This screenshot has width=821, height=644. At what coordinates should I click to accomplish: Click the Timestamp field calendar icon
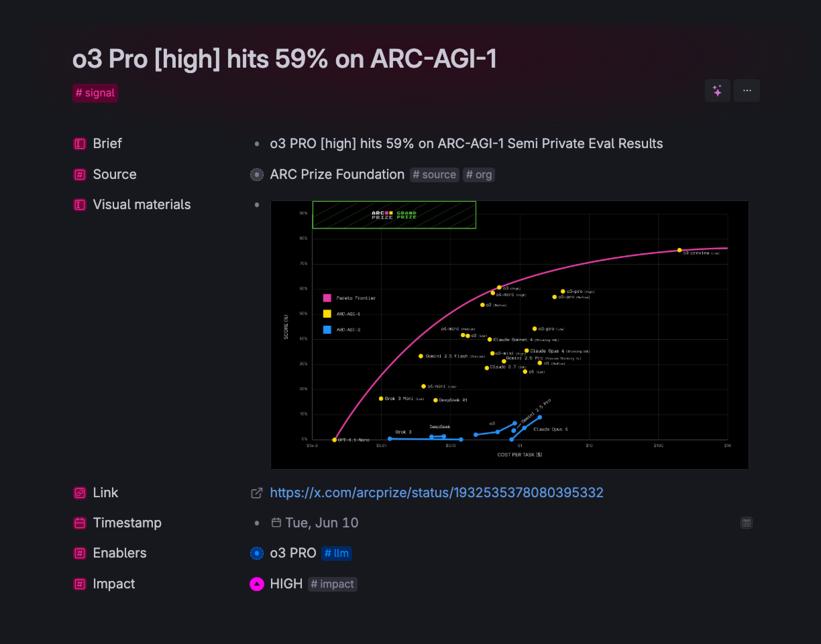point(79,523)
